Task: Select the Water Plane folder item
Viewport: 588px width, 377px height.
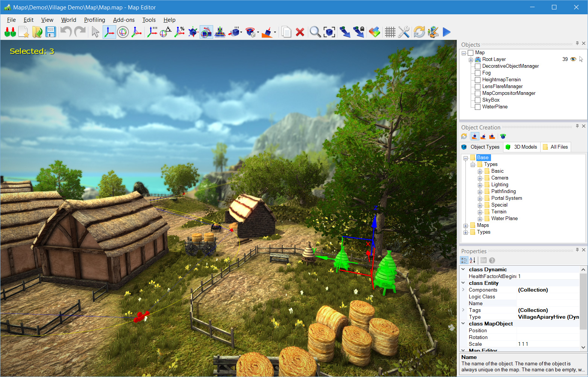Action: pos(504,219)
